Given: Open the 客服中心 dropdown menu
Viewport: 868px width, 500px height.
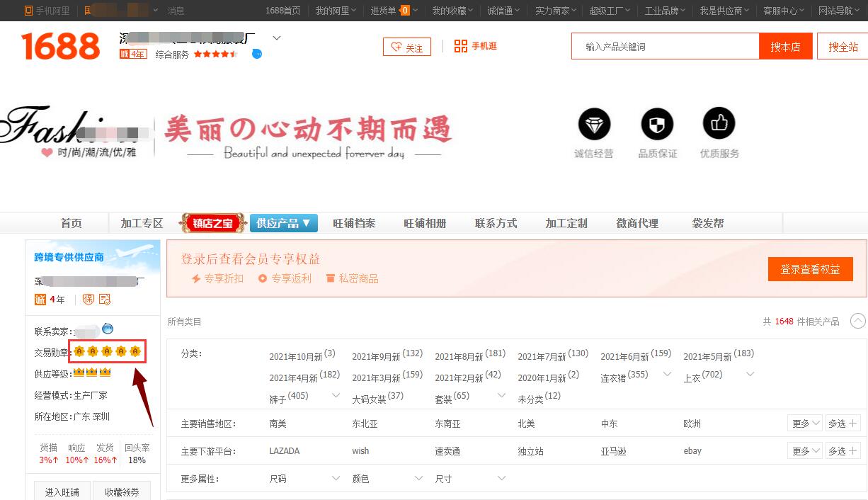Looking at the screenshot, I should point(784,11).
